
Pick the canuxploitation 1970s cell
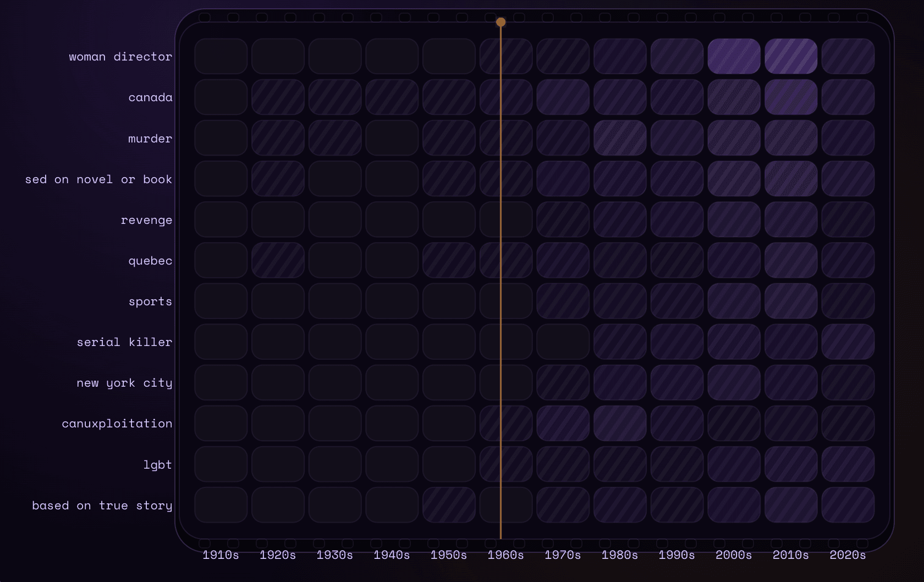[x=563, y=423]
